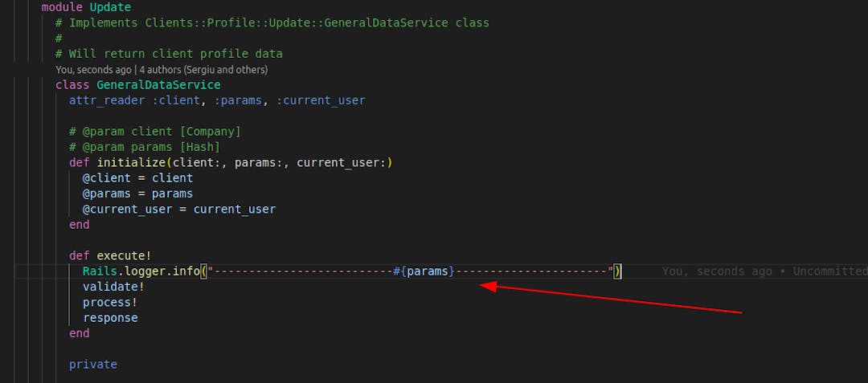Click the private keyword
The width and height of the screenshot is (868, 383).
point(93,365)
